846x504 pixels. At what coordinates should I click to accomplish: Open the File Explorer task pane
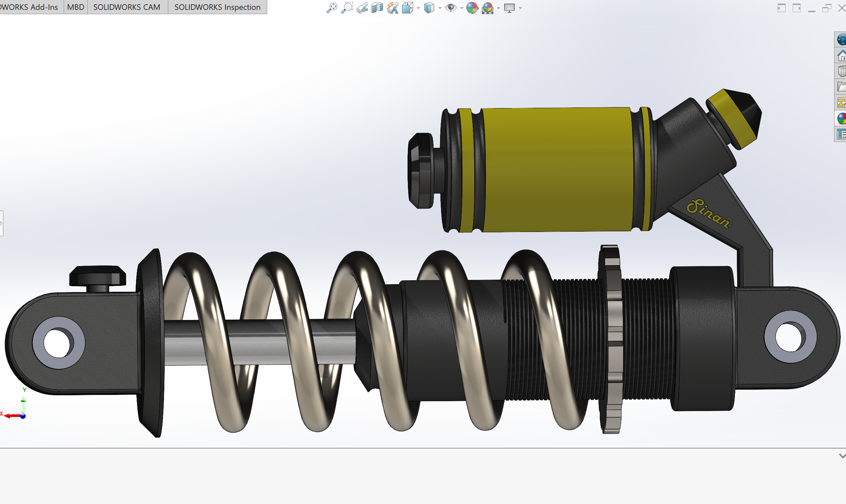coord(841,87)
